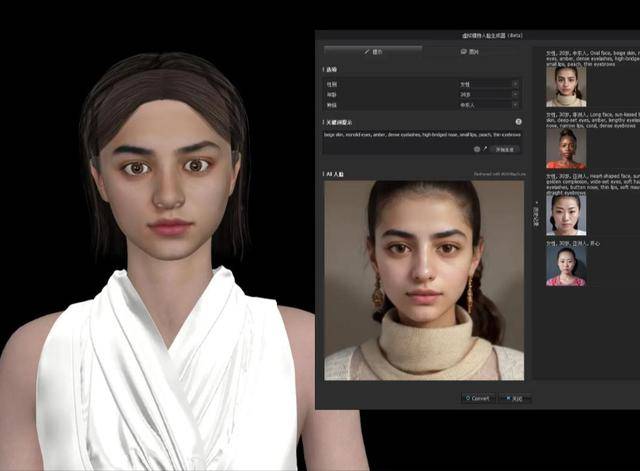Collapse the options section header
This screenshot has height=471, width=640.
point(330,70)
